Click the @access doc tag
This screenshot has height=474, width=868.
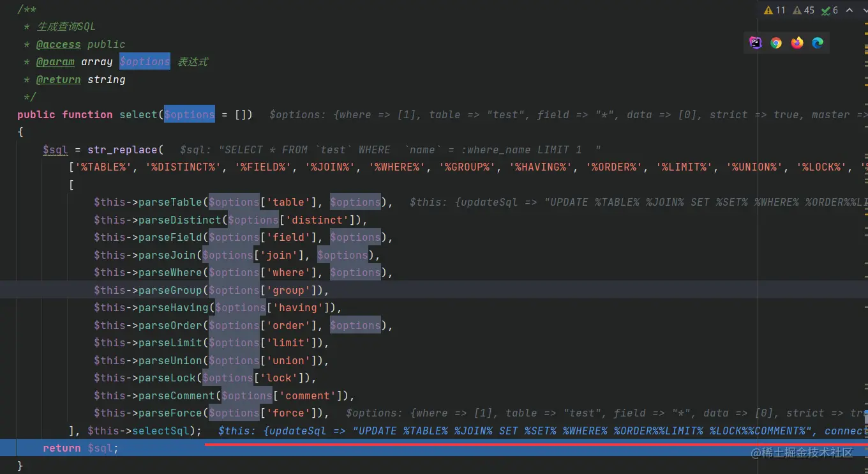(58, 44)
